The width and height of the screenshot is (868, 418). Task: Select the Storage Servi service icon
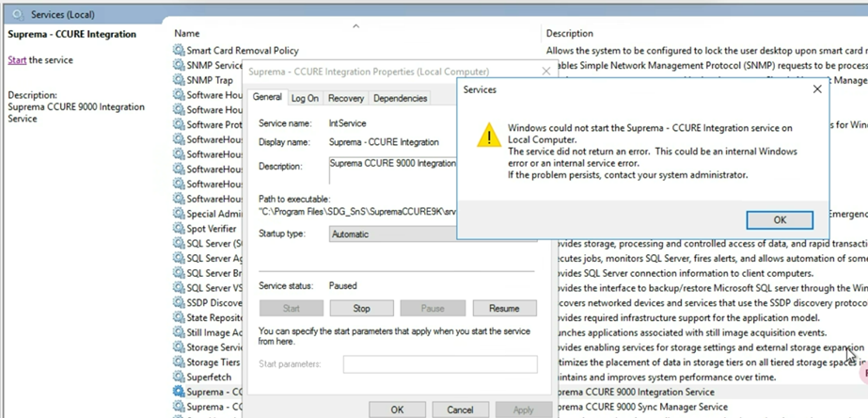tap(179, 347)
